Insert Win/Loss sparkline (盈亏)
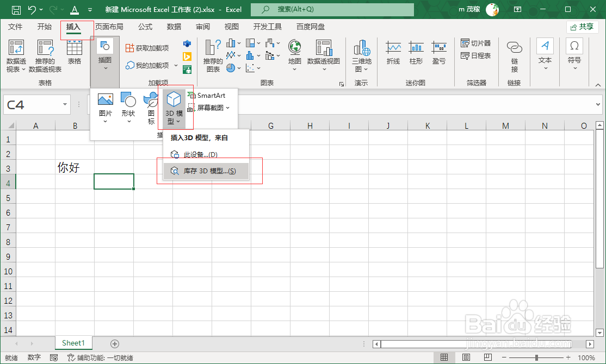The width and height of the screenshot is (606, 364). [439, 53]
